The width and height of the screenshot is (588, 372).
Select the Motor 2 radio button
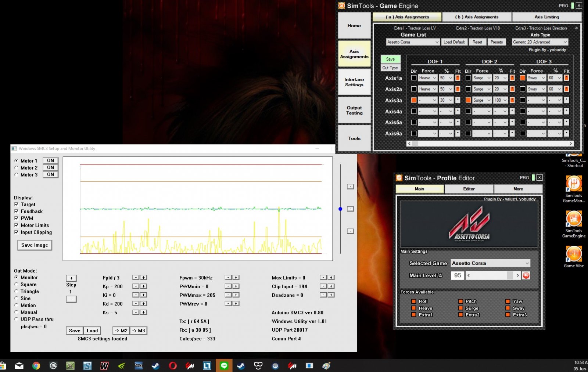pyautogui.click(x=16, y=168)
